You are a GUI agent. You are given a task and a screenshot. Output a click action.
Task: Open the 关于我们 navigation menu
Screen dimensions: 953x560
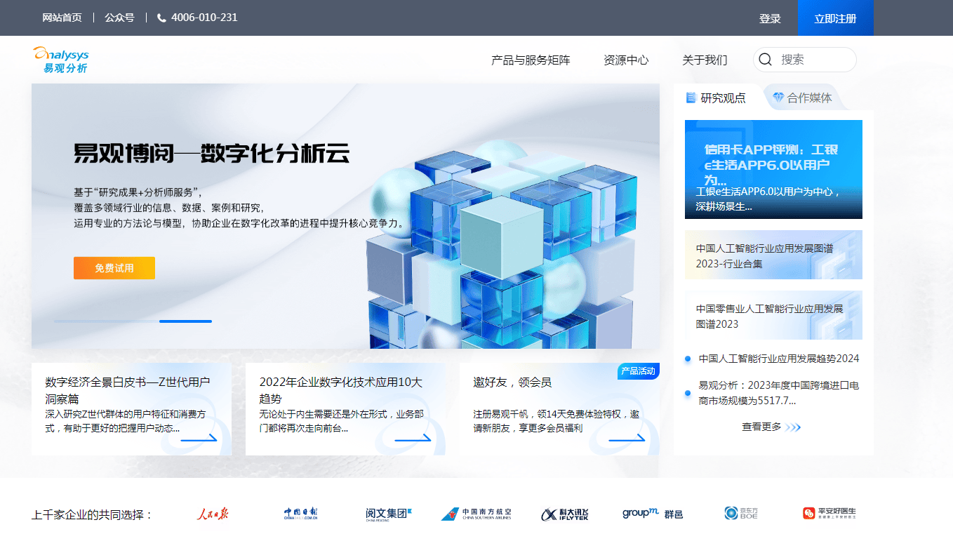coord(705,60)
